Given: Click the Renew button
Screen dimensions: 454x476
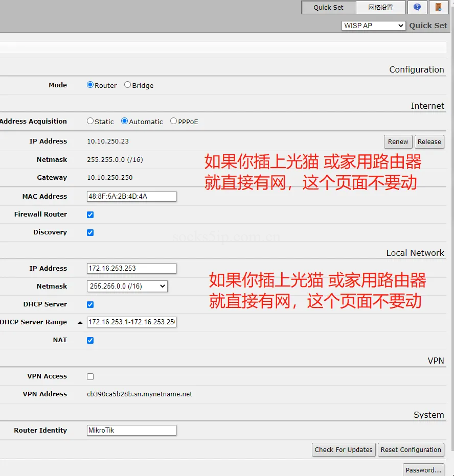Looking at the screenshot, I should (398, 141).
